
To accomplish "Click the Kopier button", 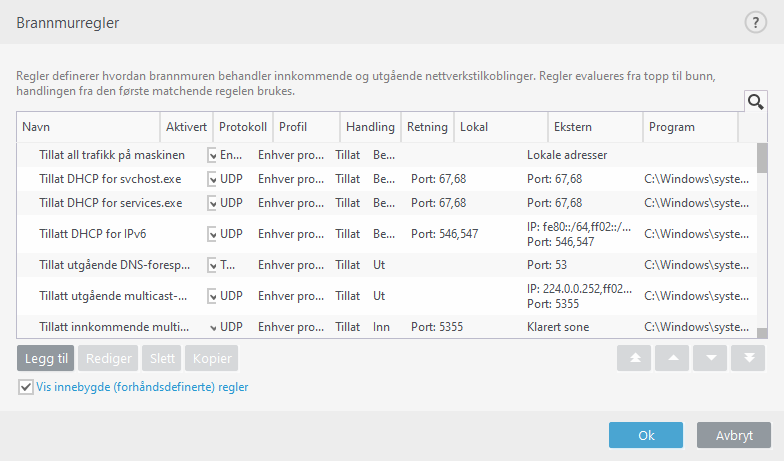I will pyautogui.click(x=212, y=358).
